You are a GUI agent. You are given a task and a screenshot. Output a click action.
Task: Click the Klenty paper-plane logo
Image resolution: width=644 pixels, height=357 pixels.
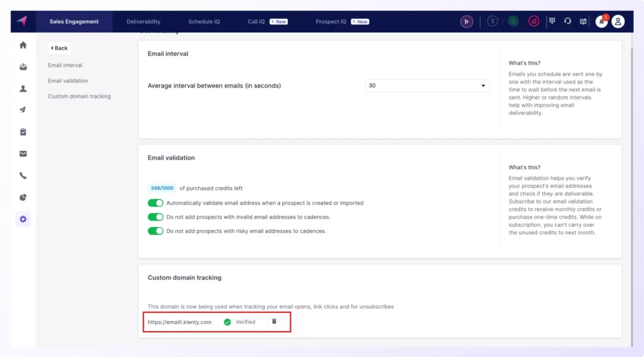[x=22, y=21]
